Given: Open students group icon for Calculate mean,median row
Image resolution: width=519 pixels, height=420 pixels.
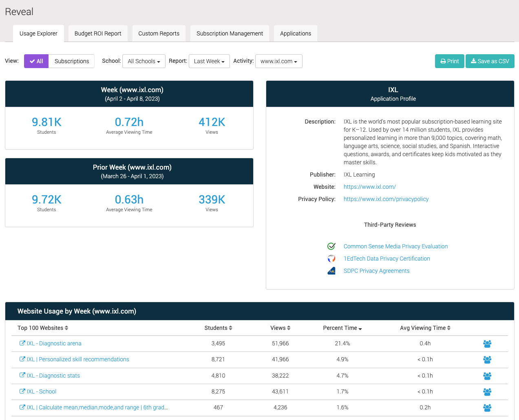Looking at the screenshot, I should (x=487, y=407).
